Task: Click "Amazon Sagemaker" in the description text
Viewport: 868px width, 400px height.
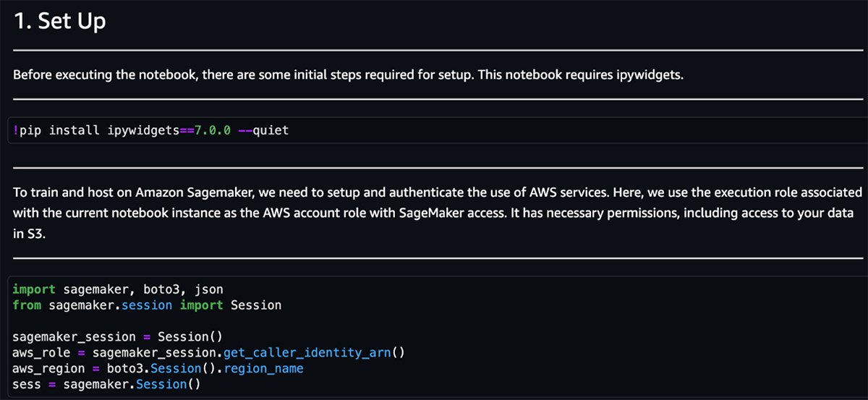Action: click(156, 192)
